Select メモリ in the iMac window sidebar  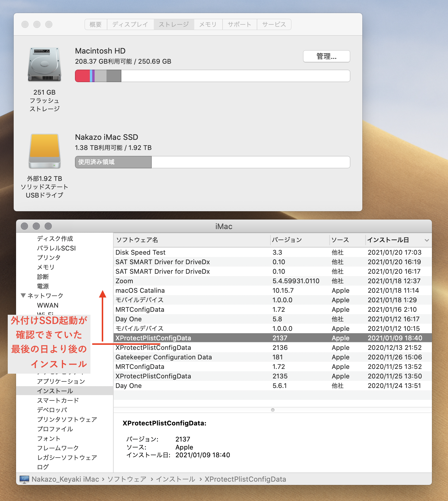[x=46, y=267]
